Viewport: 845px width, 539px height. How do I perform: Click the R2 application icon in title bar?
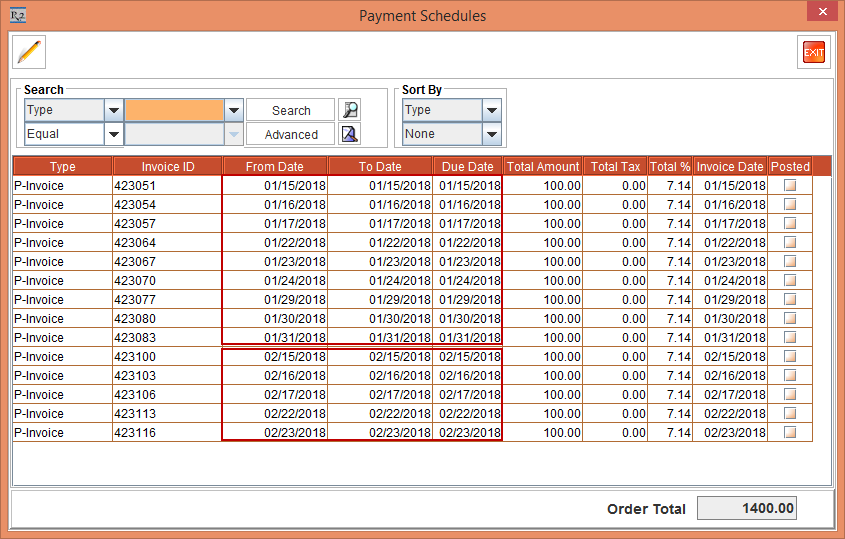[17, 15]
